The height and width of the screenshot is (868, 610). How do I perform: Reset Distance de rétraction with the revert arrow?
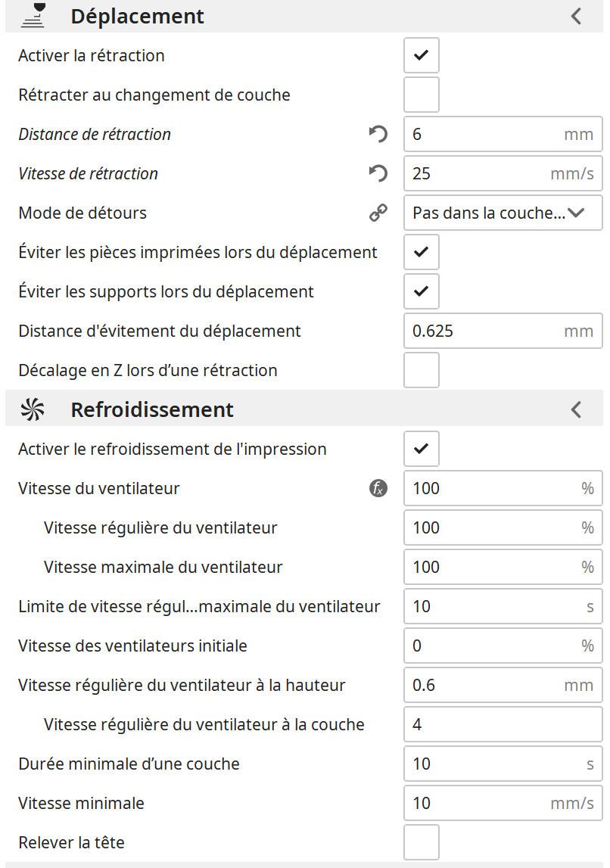378,134
